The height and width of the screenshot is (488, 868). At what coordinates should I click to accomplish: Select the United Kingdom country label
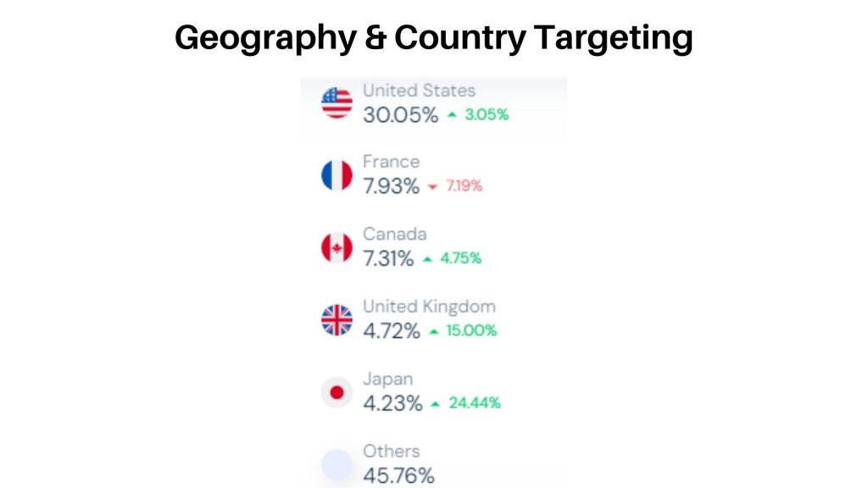(x=429, y=307)
